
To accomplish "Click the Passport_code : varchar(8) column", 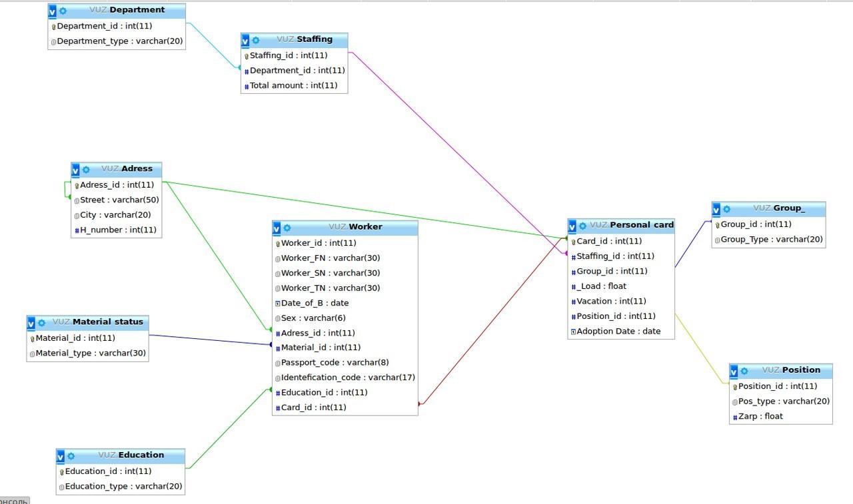I will pos(345,363).
